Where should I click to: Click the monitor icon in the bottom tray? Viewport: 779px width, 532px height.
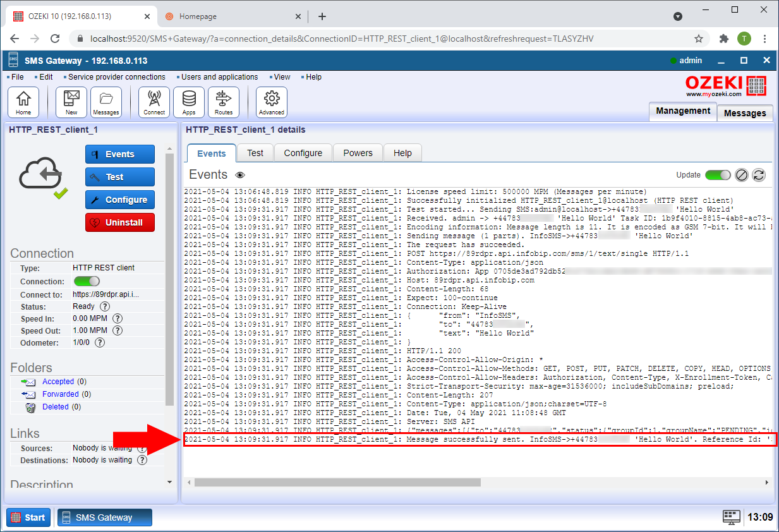click(x=732, y=517)
